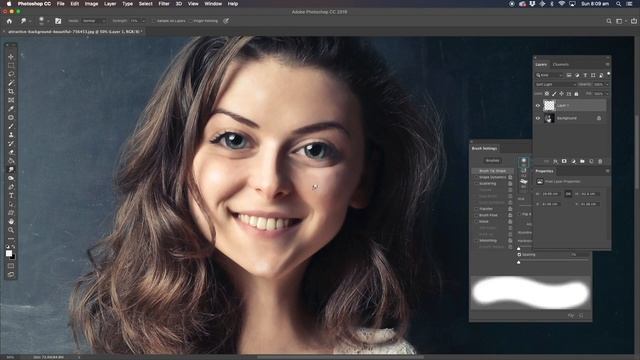This screenshot has width=640, height=360.
Task: Select the Layers tab
Action: [541, 64]
